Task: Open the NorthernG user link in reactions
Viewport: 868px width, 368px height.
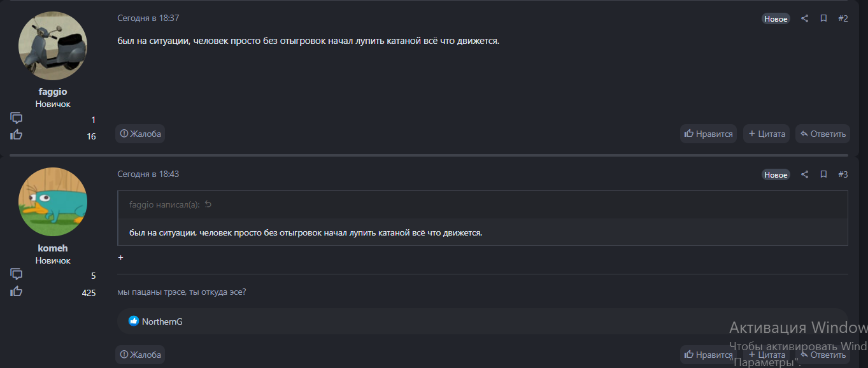Action: 162,322
